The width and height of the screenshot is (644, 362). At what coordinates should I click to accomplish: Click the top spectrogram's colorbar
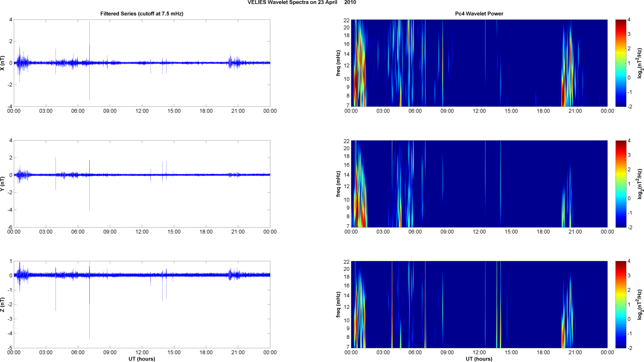(x=621, y=63)
